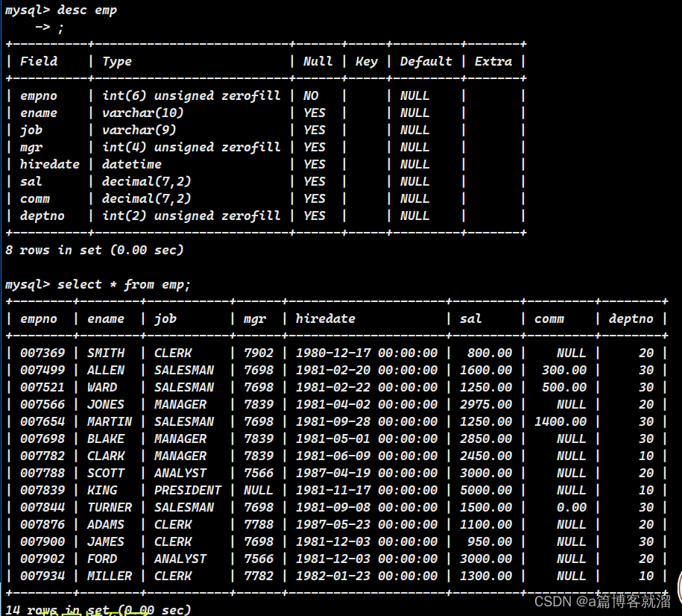Click the 'Type' column header

tap(116, 62)
